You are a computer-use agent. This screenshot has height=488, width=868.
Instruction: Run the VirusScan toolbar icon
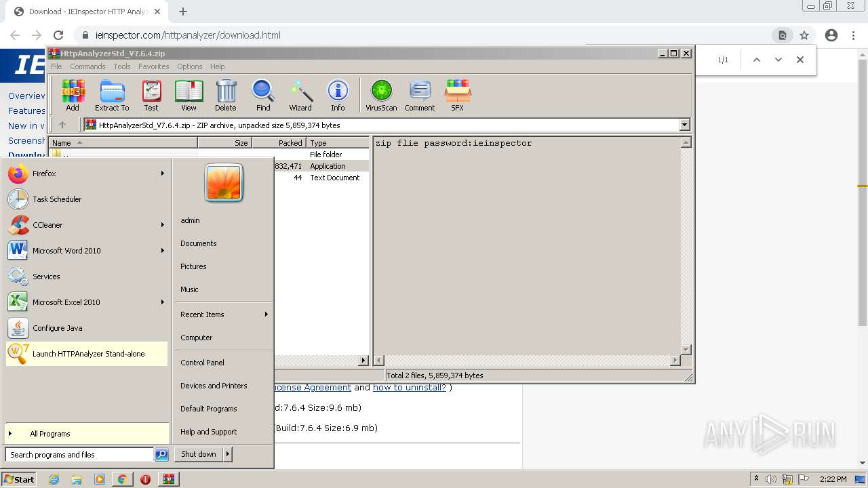click(x=381, y=95)
